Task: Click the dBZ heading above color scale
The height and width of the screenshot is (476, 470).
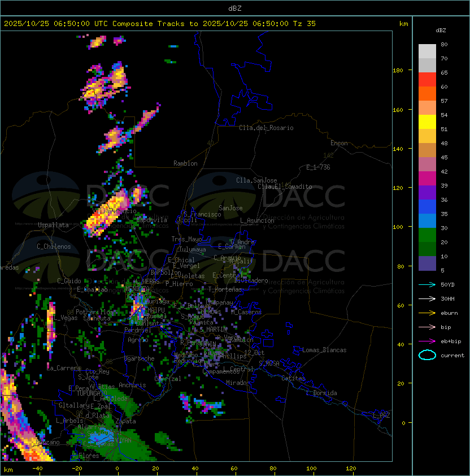Action: (x=441, y=31)
